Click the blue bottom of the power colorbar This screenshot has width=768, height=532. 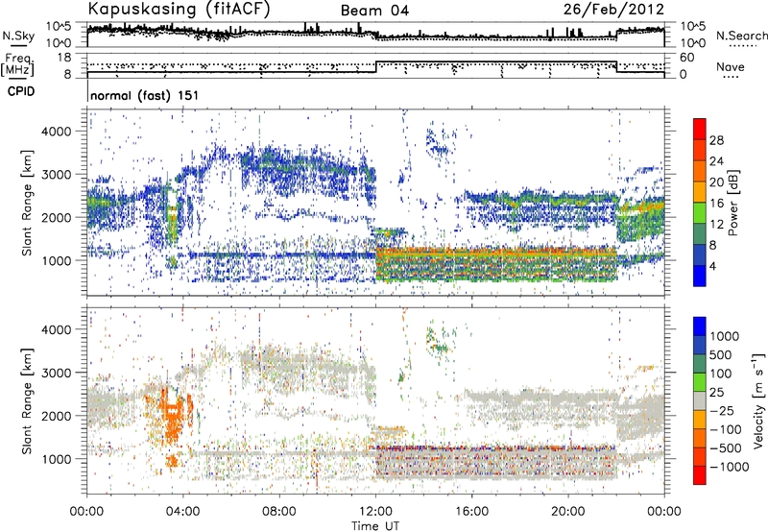tap(700, 276)
